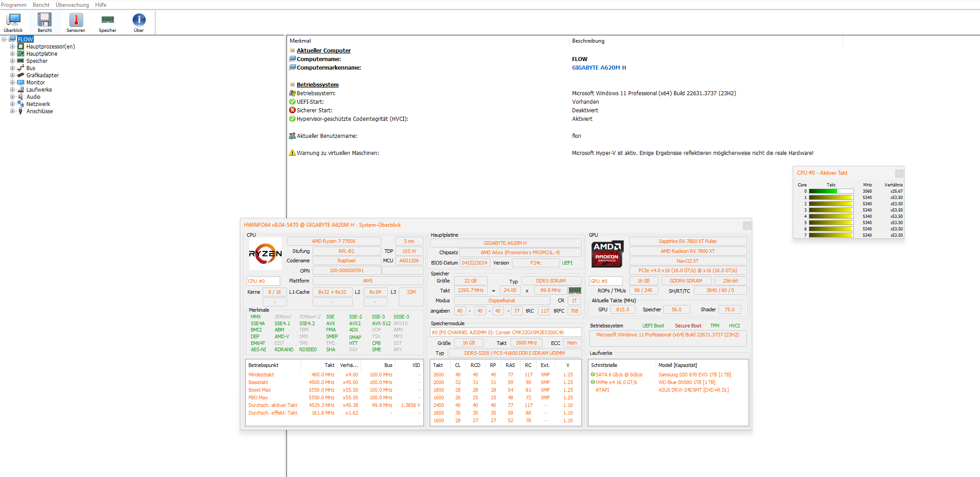Click Sapphire RX 7800 XT Pulse field
Image resolution: width=980 pixels, height=477 pixels.
[688, 242]
